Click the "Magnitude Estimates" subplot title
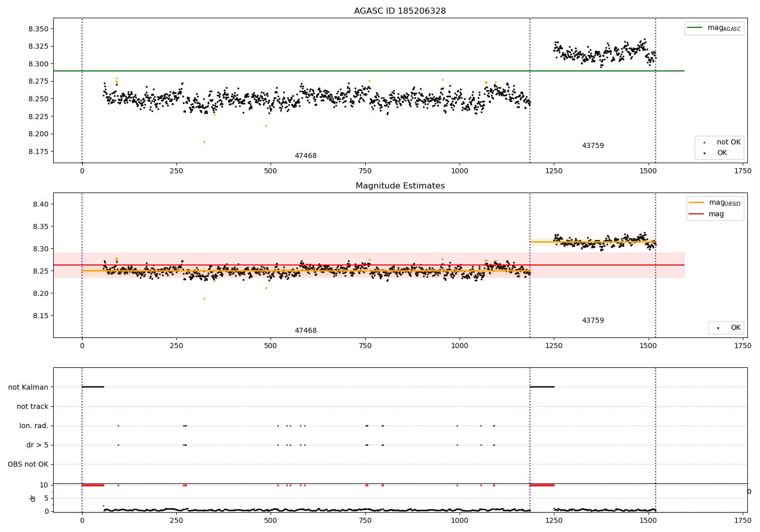Image resolution: width=760 pixels, height=532 pixels. (x=400, y=186)
